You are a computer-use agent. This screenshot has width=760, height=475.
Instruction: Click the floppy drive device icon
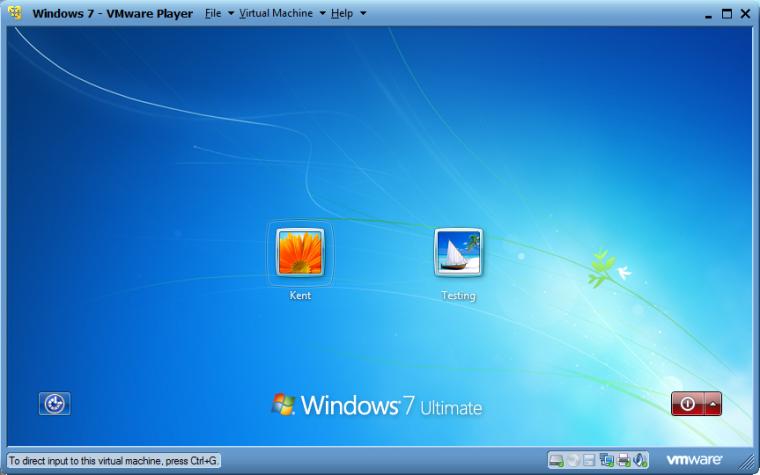[589, 459]
